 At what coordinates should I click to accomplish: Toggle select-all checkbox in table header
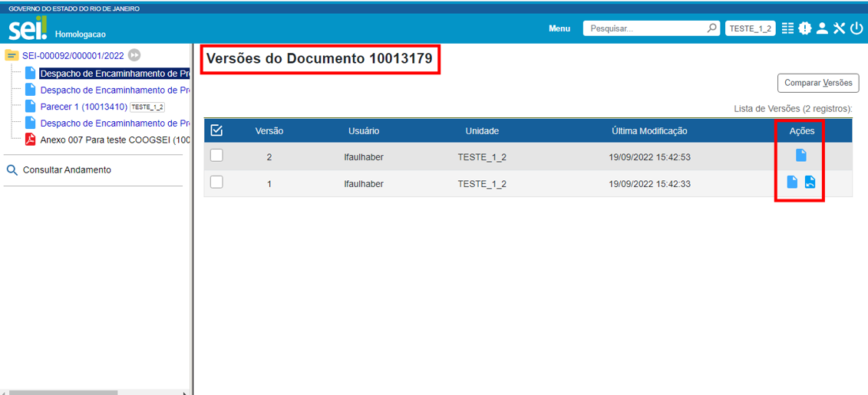[x=216, y=130]
